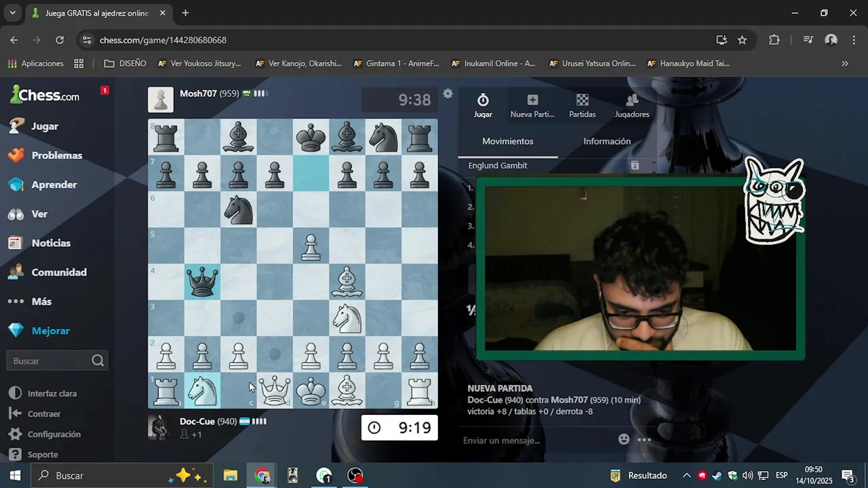This screenshot has height=488, width=868.
Task: Switch to the Información tab
Action: pos(607,141)
